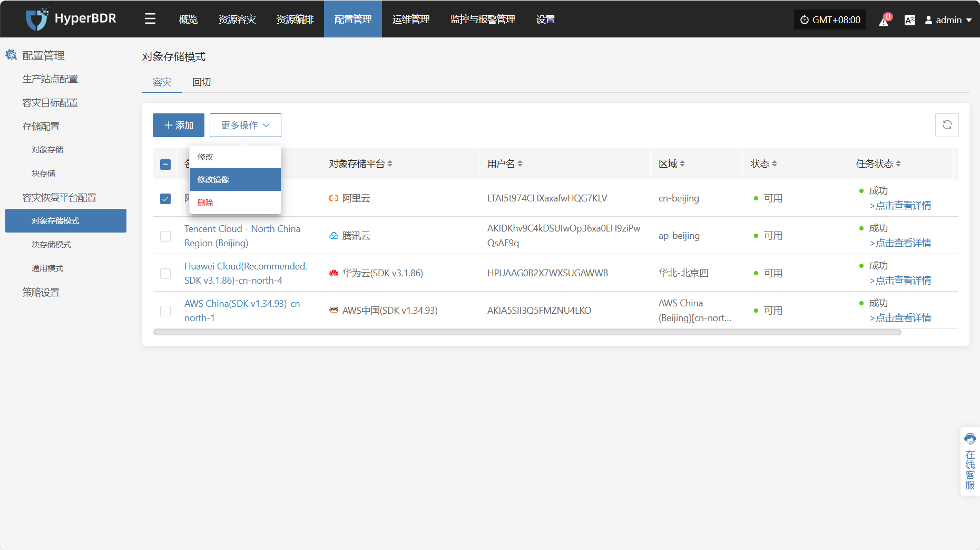Sort by 区域 column arrows
The image size is (980, 550).
click(682, 164)
